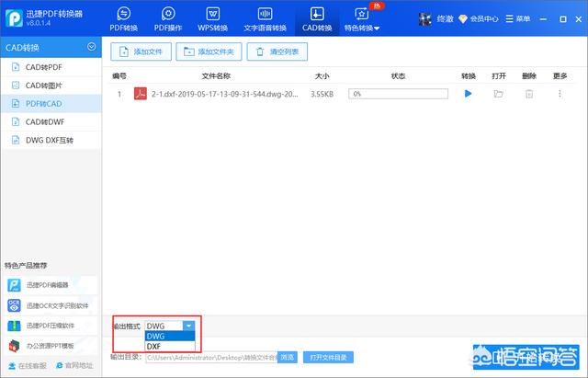The width and height of the screenshot is (588, 378).
Task: Click the PDF file icon in row 1
Action: (x=141, y=94)
